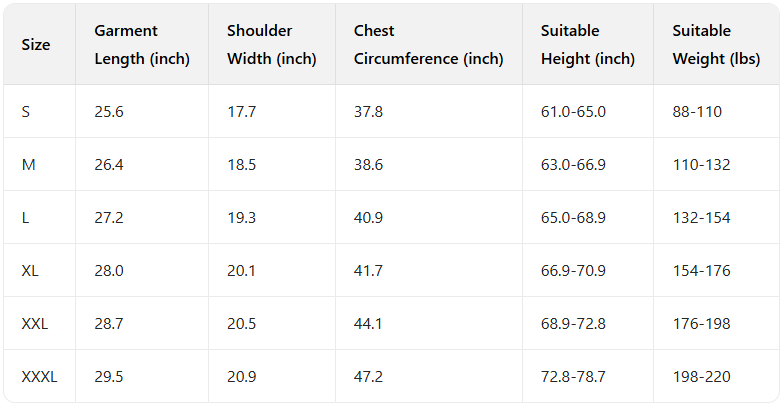Select the 47.2 chest circumference cell

(x=368, y=377)
